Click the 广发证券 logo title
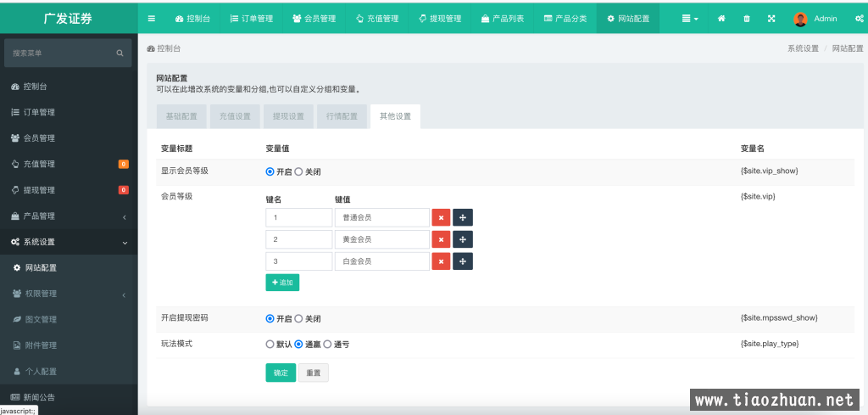This screenshot has width=868, height=415. pos(68,19)
